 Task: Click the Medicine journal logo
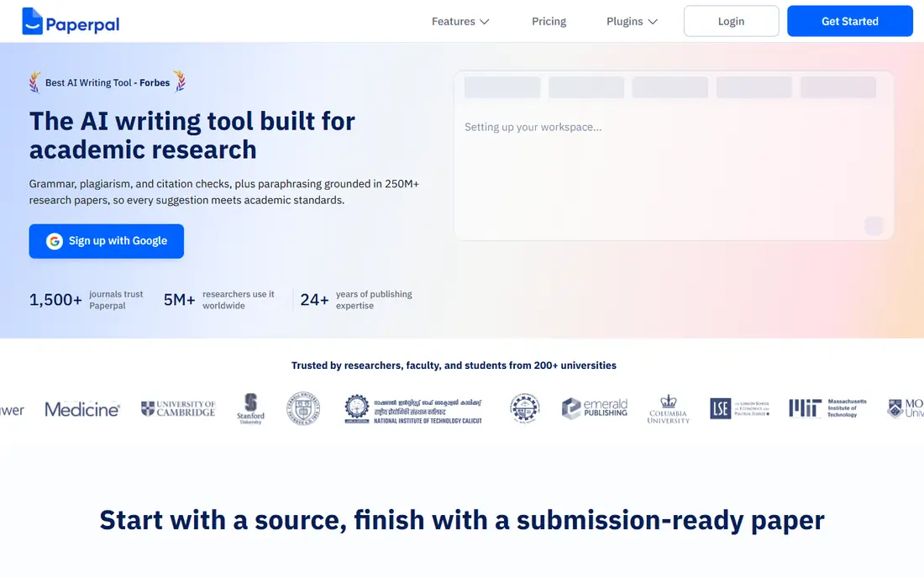coord(82,409)
